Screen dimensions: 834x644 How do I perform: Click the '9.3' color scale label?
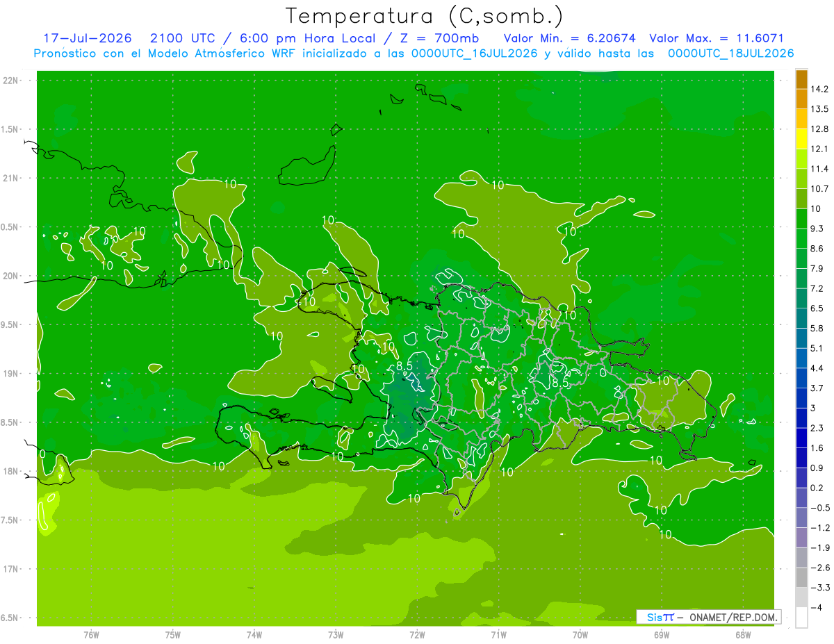pyautogui.click(x=819, y=229)
